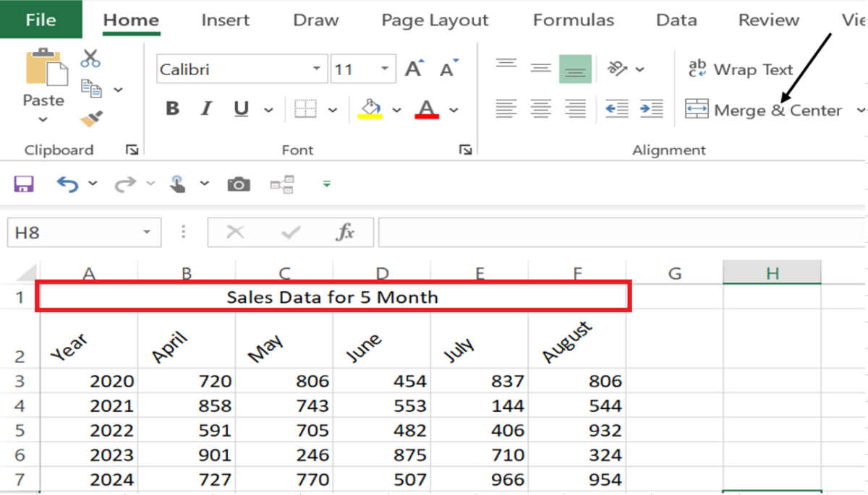Image resolution: width=868 pixels, height=495 pixels.
Task: Toggle Wrap Text
Action: 740,69
